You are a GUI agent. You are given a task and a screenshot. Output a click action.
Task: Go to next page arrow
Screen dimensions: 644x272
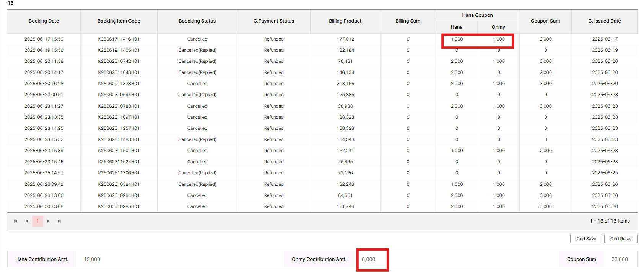tap(49, 221)
